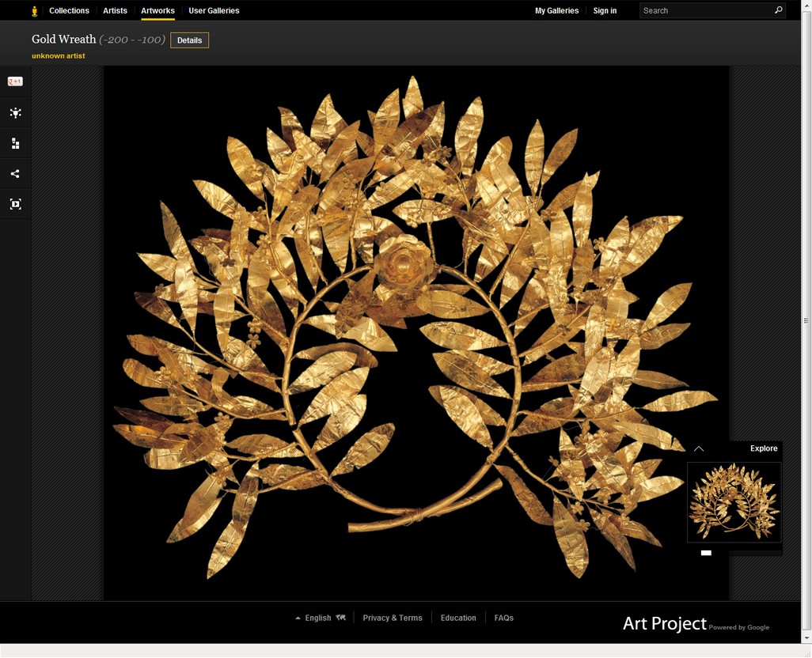Image resolution: width=812 pixels, height=658 pixels.
Task: Open the Collections menu
Action: pos(69,10)
